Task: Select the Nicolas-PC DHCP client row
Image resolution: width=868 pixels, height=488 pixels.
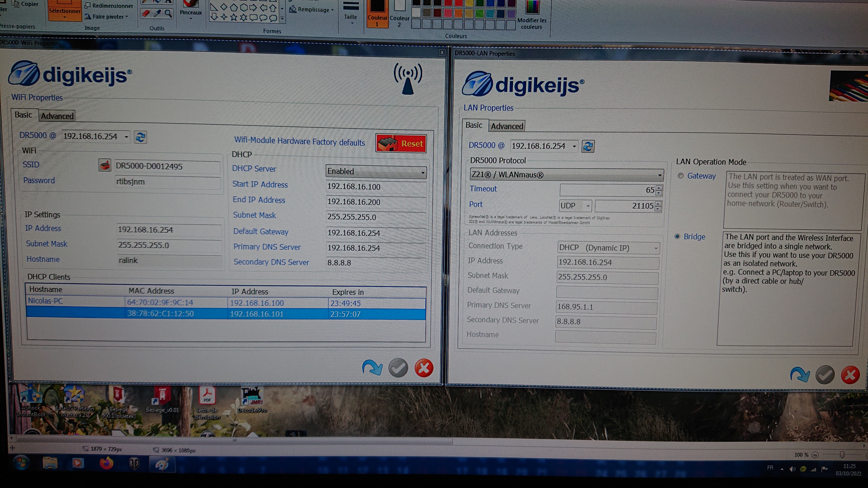Action: click(x=226, y=302)
